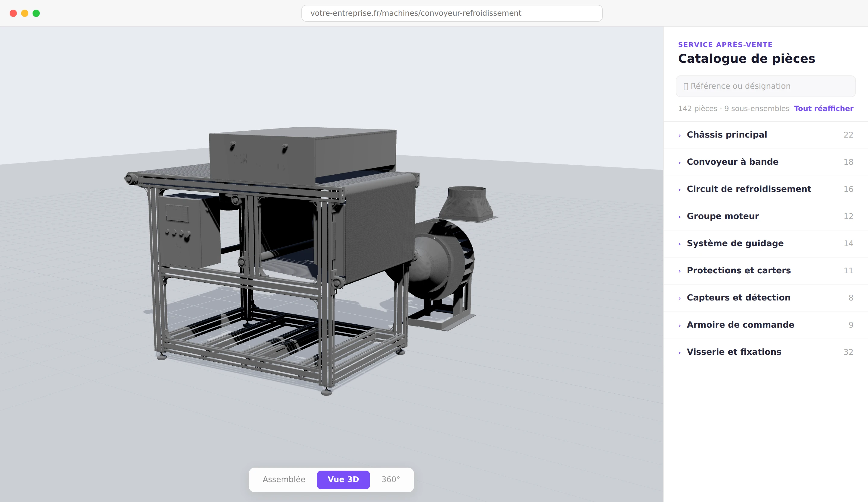The image size is (868, 502).
Task: Expand Capteurs et détection chevron
Action: point(679,299)
